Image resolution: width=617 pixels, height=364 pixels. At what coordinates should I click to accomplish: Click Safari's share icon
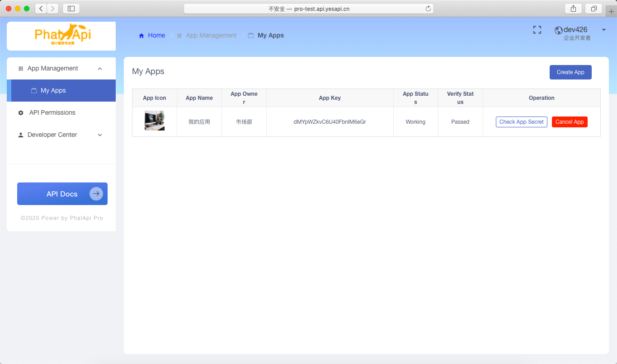[574, 9]
